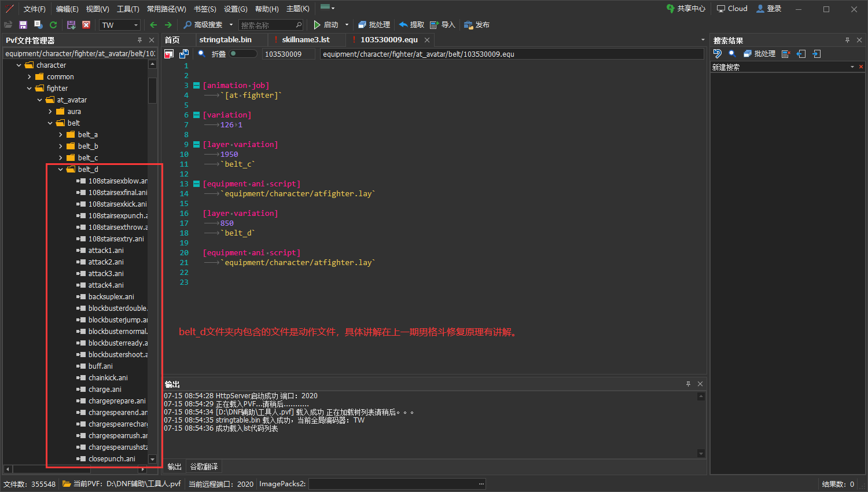868x492 pixels.
Task: Open the 文件(F) menu
Action: tap(34, 9)
